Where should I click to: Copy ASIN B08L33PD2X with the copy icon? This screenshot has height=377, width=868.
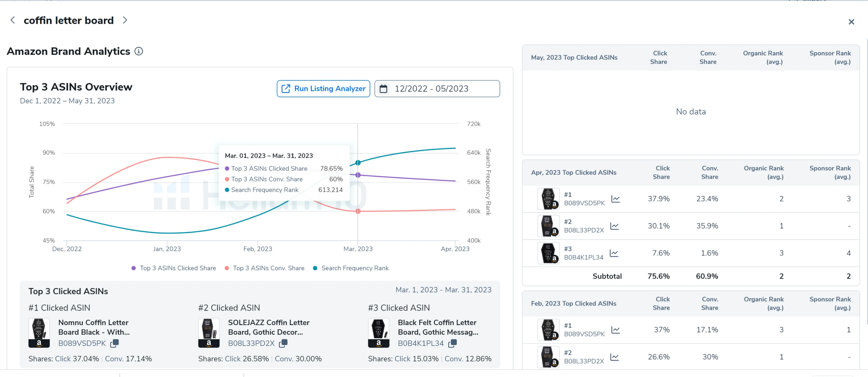click(283, 343)
